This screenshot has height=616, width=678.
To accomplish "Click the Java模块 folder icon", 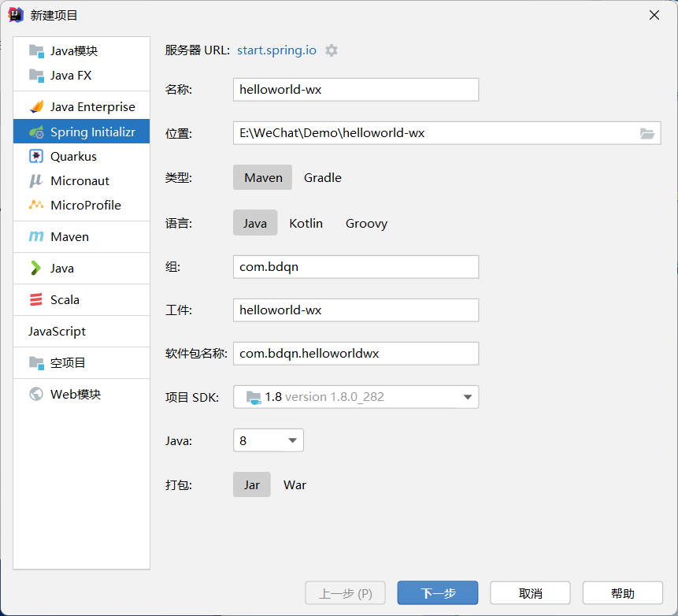I will coord(36,51).
